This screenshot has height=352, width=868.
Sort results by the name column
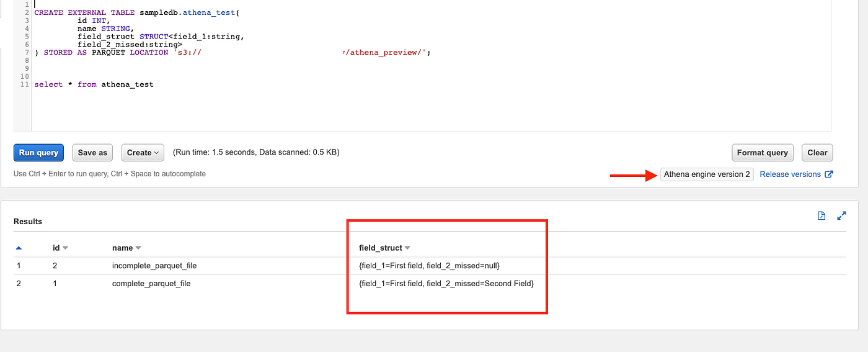(126, 248)
